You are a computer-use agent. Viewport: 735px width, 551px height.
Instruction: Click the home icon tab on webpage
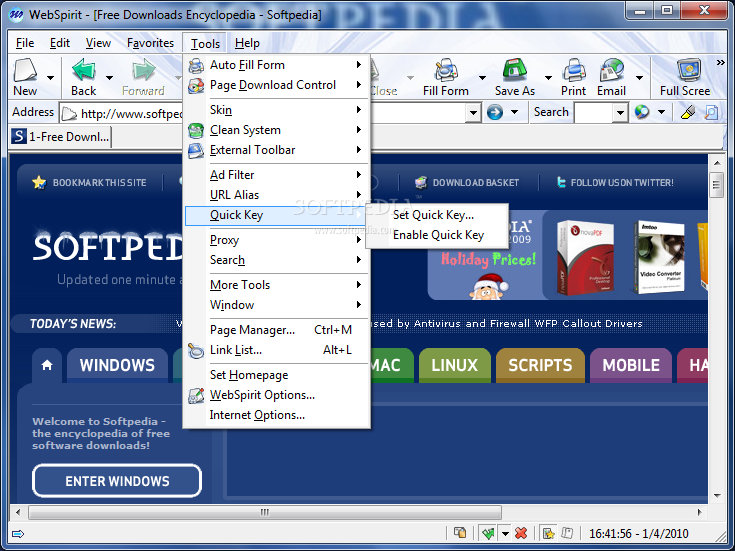[47, 365]
